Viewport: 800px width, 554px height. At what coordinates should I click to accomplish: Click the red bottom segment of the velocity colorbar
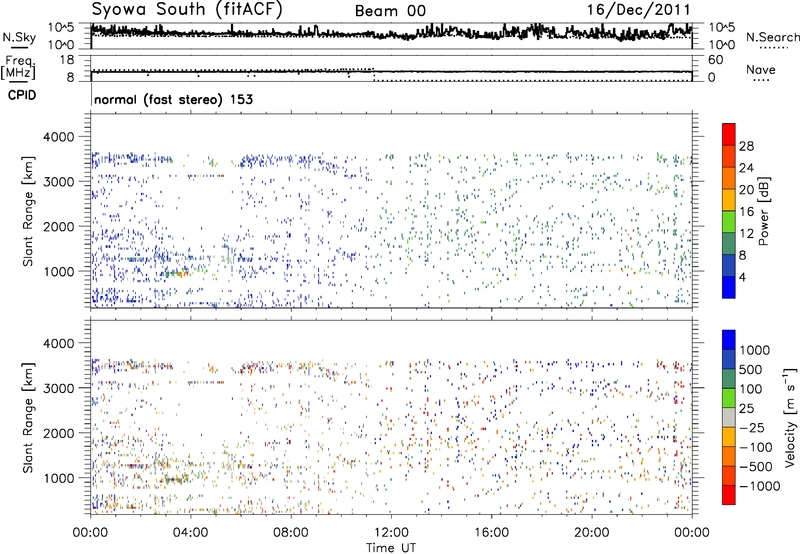tap(729, 495)
